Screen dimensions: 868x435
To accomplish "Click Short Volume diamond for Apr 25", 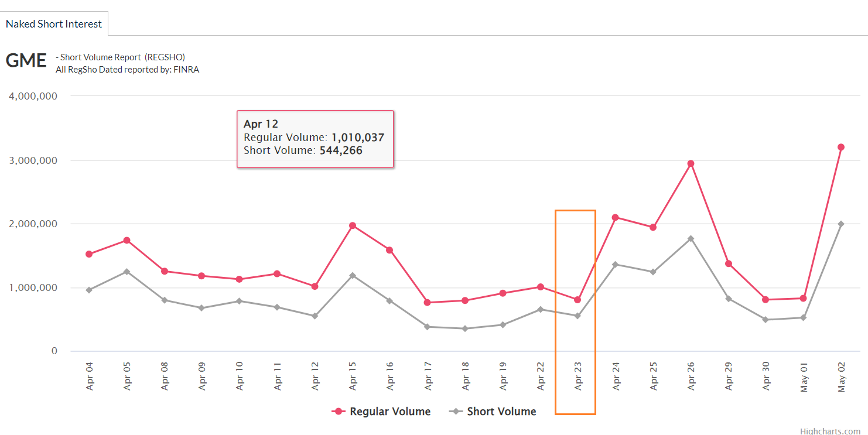I will coord(653,272).
